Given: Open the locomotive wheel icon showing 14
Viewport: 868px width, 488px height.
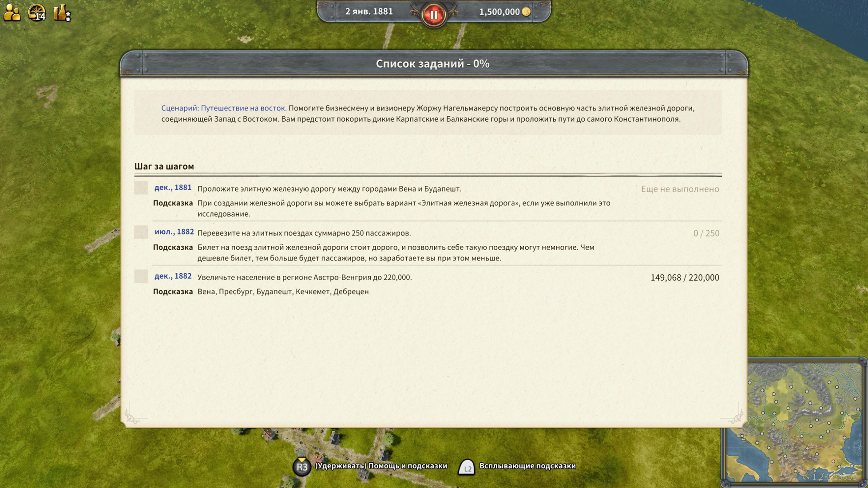Looking at the screenshot, I should (x=37, y=13).
